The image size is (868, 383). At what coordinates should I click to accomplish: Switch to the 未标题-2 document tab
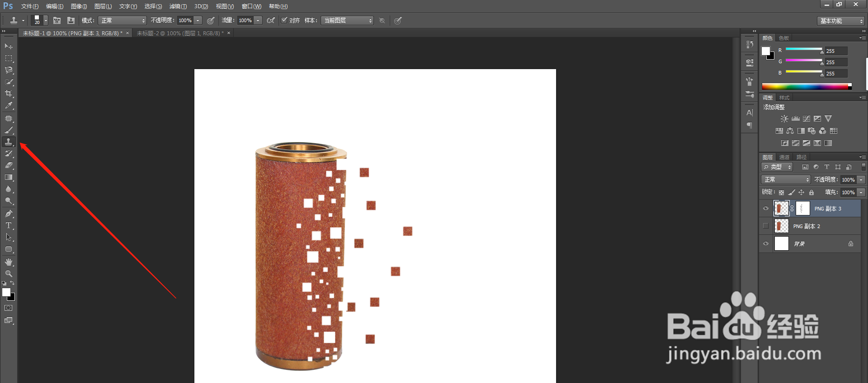point(180,33)
